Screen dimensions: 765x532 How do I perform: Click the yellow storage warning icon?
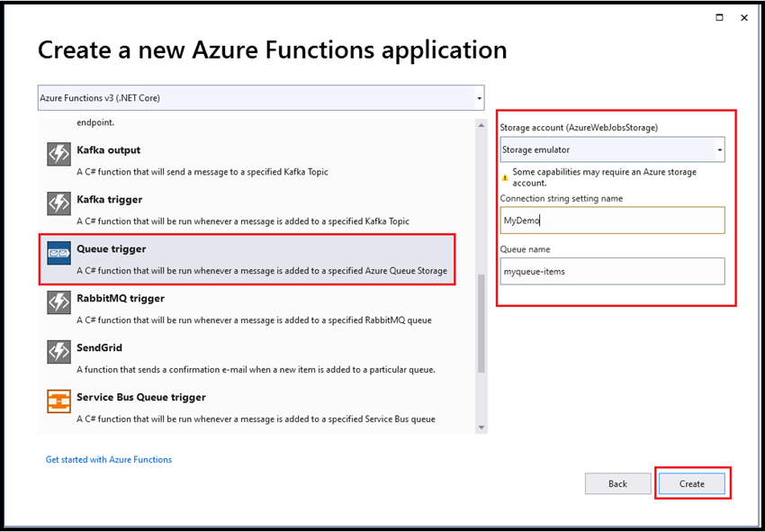point(505,176)
